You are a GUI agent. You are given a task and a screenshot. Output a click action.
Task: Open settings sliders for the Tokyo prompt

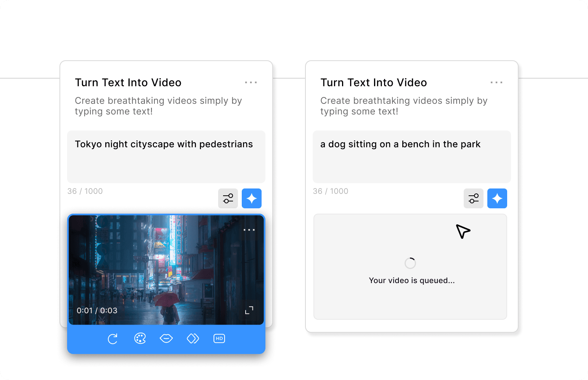tap(228, 198)
